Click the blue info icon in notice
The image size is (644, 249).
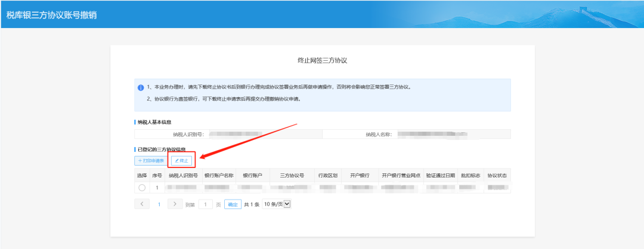click(x=141, y=88)
